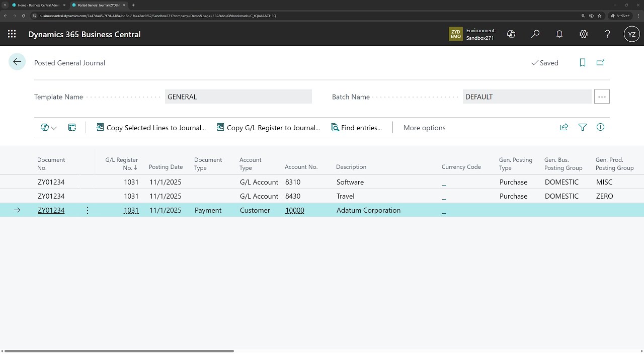
Task: Open the Currency Code column header menu
Action: coord(461,167)
